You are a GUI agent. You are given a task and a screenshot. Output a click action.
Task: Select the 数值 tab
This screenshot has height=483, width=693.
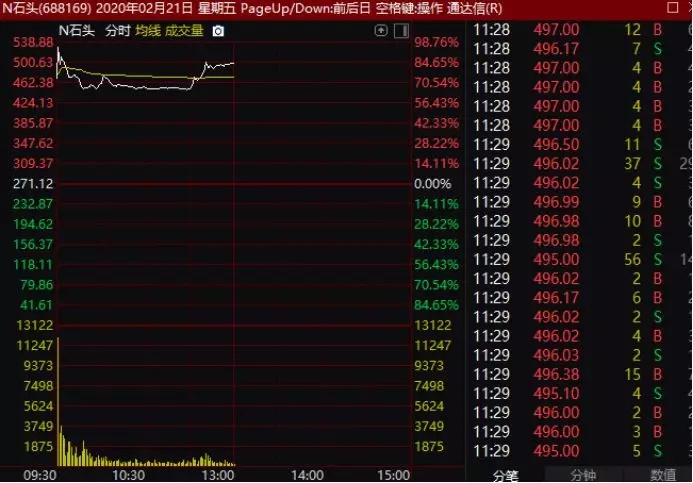(663, 475)
